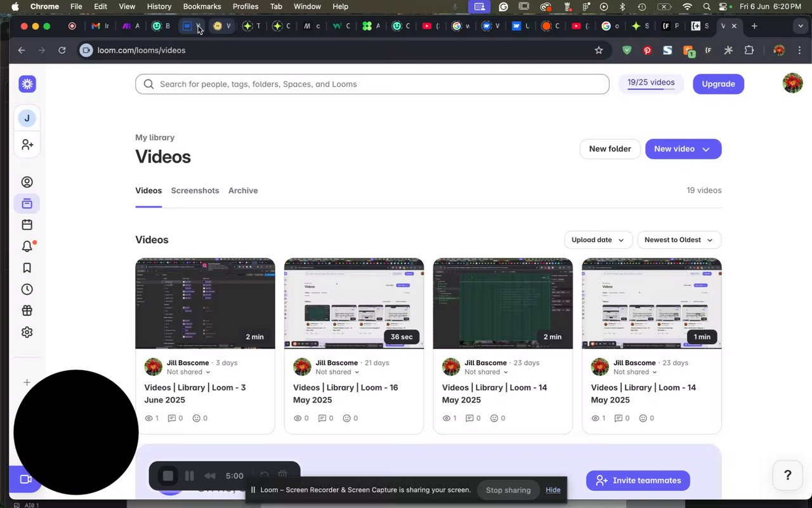Open the Upload date sort dropdown
The height and width of the screenshot is (508, 812).
click(x=598, y=240)
